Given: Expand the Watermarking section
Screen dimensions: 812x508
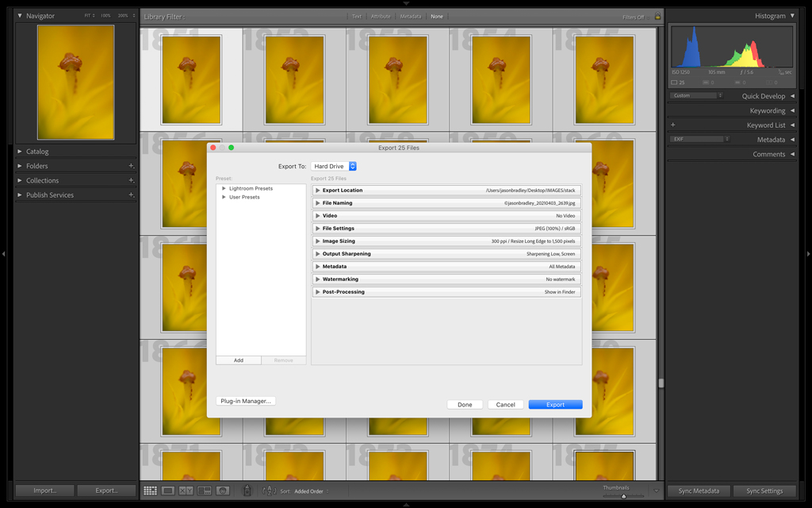Looking at the screenshot, I should point(318,279).
